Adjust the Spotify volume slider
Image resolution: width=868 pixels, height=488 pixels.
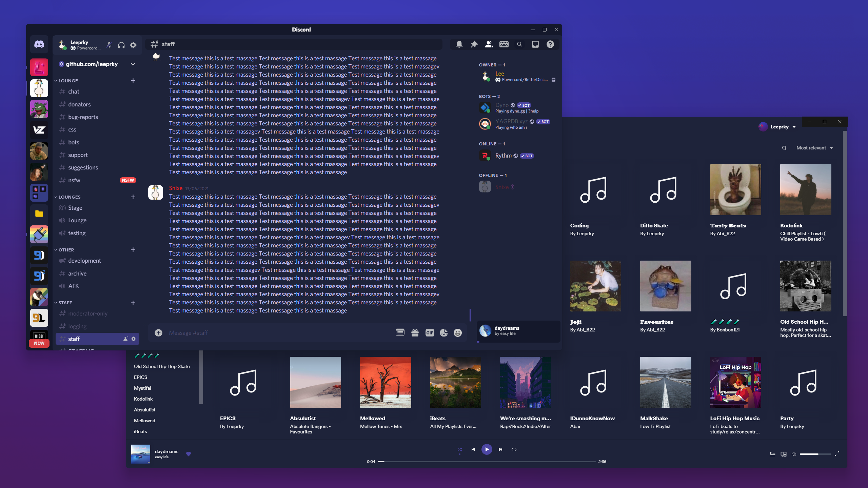(x=815, y=454)
